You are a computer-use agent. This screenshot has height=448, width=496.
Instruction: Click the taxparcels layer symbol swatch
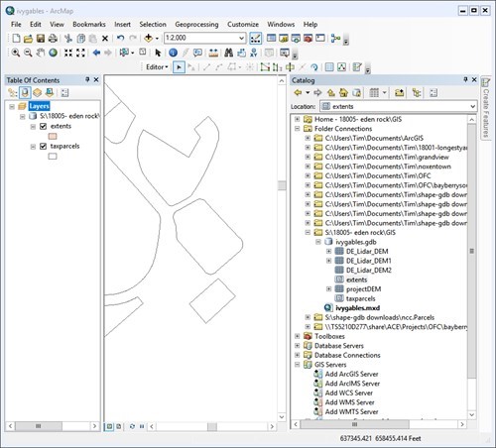(x=53, y=156)
